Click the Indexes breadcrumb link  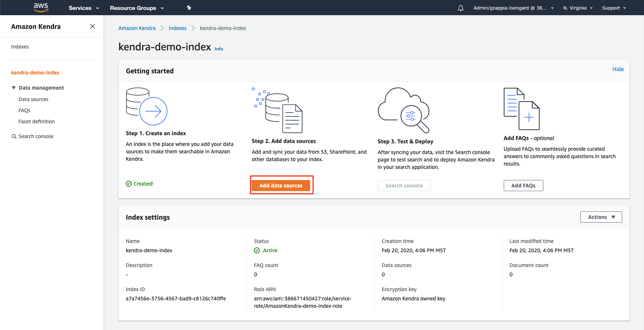(x=178, y=28)
